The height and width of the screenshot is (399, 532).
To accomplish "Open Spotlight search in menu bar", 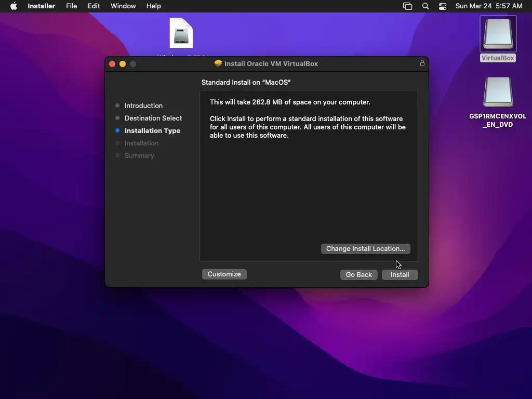I will click(425, 6).
